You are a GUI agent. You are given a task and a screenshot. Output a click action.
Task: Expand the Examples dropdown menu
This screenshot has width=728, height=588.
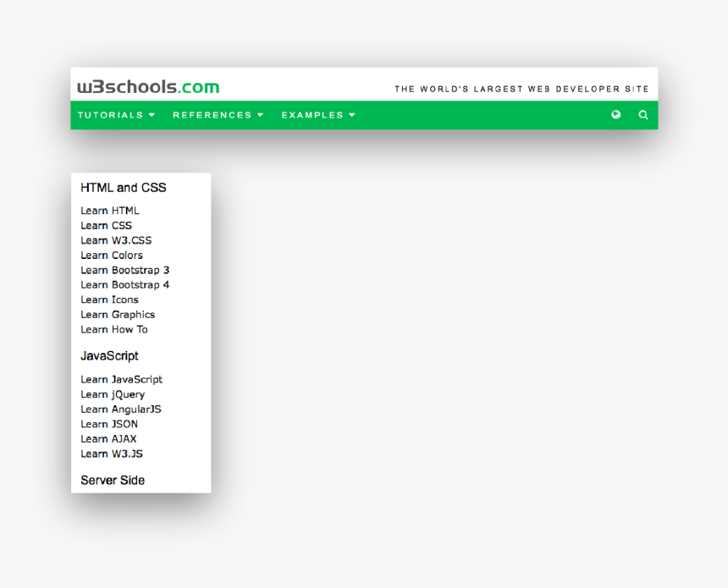(318, 115)
